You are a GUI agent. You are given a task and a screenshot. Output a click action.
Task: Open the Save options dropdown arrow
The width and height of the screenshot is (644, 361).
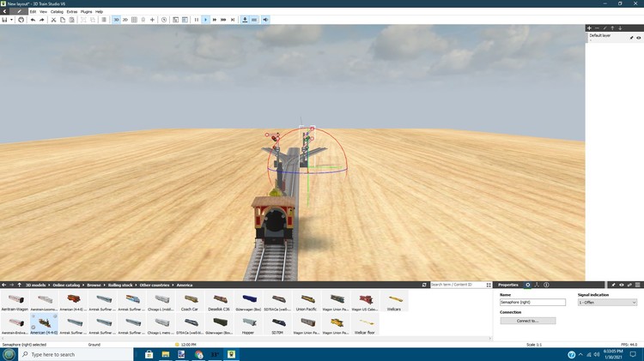(11, 20)
